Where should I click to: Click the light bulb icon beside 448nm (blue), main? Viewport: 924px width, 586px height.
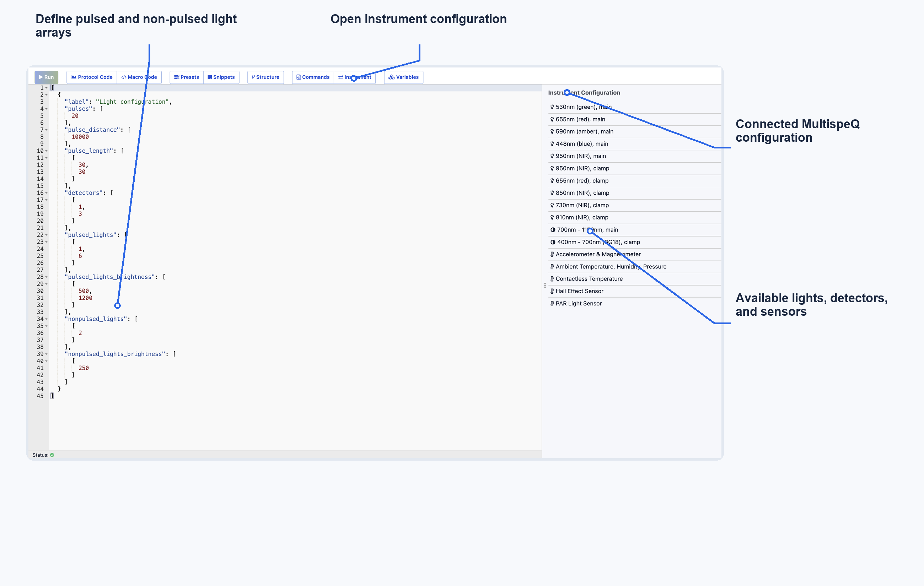click(x=552, y=144)
